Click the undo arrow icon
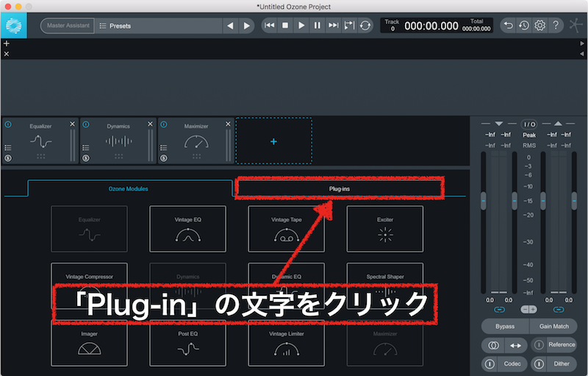The height and width of the screenshot is (376, 588). 508,25
